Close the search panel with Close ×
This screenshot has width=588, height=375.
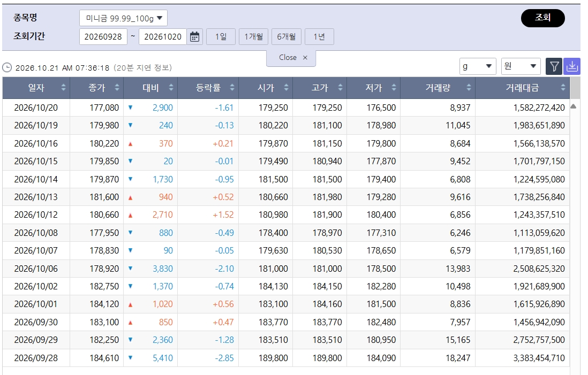[x=291, y=58]
